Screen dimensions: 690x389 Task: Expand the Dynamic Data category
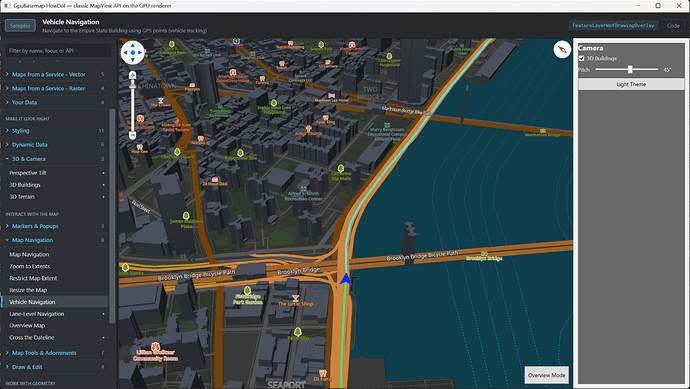55,145
